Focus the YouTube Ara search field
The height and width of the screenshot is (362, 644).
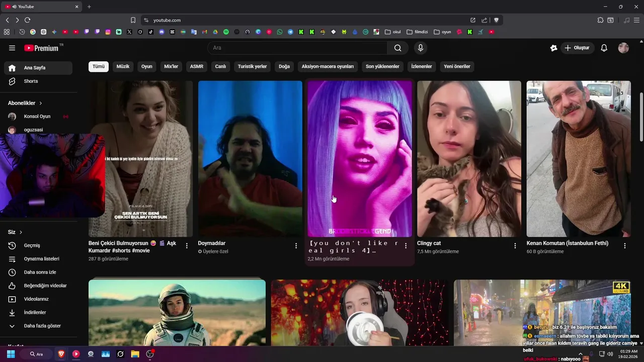[297, 48]
